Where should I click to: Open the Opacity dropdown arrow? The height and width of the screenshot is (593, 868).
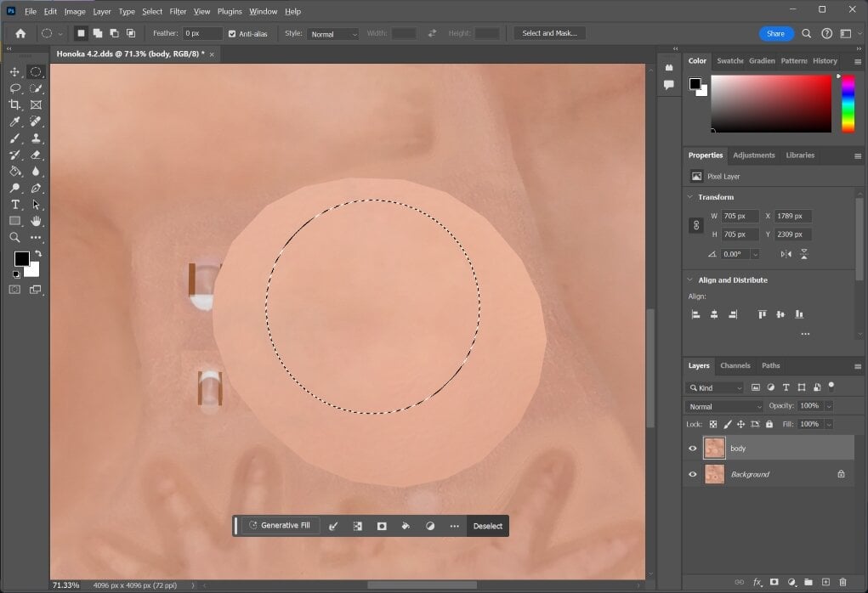point(829,407)
